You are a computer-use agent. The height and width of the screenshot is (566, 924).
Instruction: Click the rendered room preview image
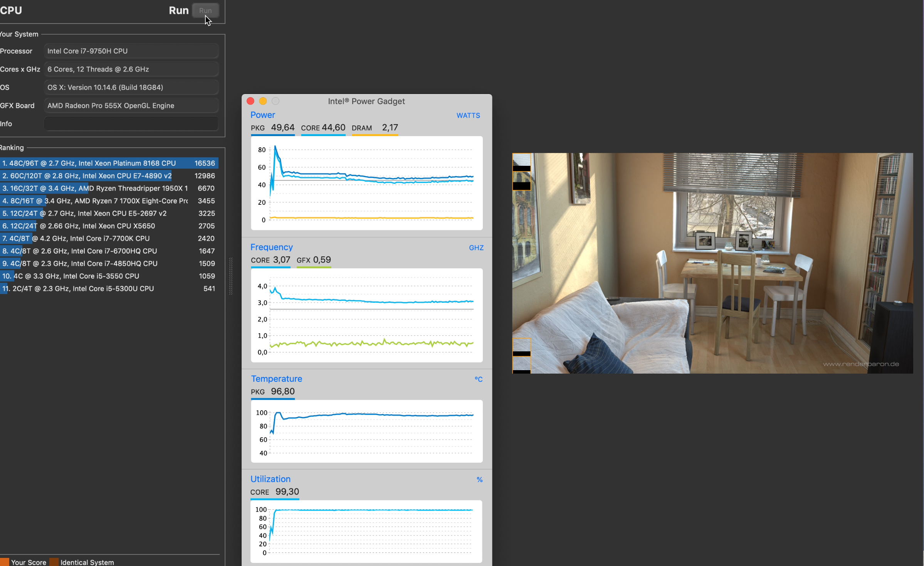713,263
